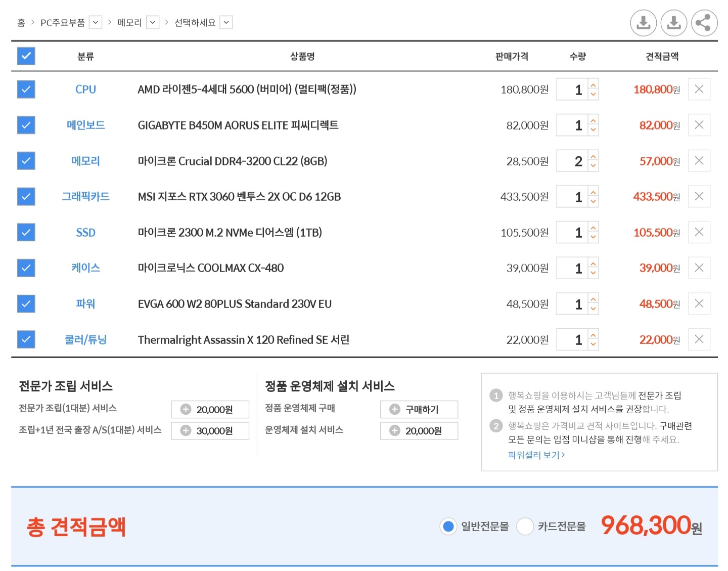Increase 메모리 quantity with the up arrow
Image resolution: width=728 pixels, height=571 pixels.
pos(594,155)
